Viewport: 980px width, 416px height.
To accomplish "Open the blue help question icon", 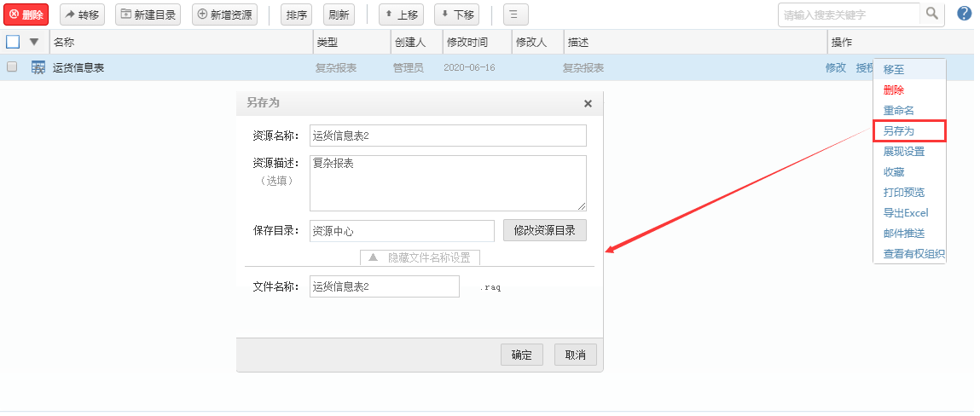I will (x=965, y=14).
